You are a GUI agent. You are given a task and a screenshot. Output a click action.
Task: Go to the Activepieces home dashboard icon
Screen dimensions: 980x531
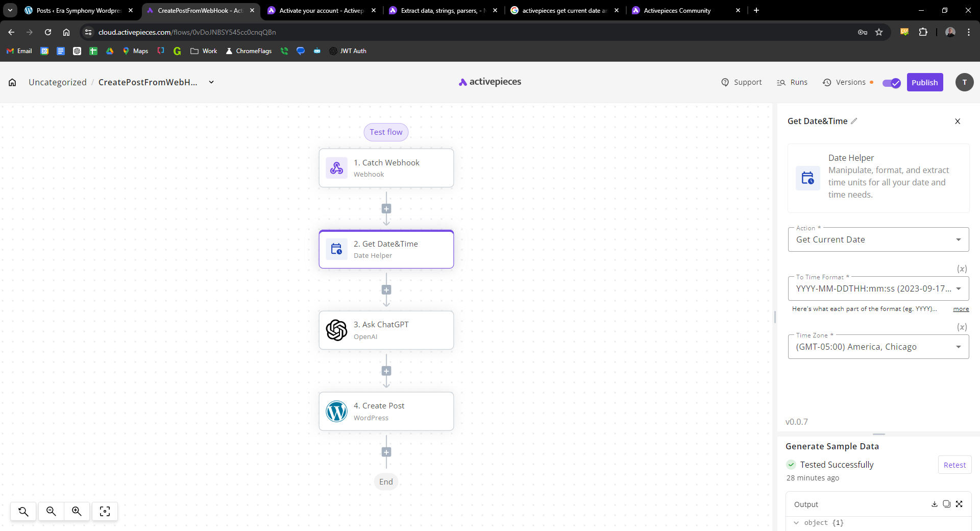12,82
